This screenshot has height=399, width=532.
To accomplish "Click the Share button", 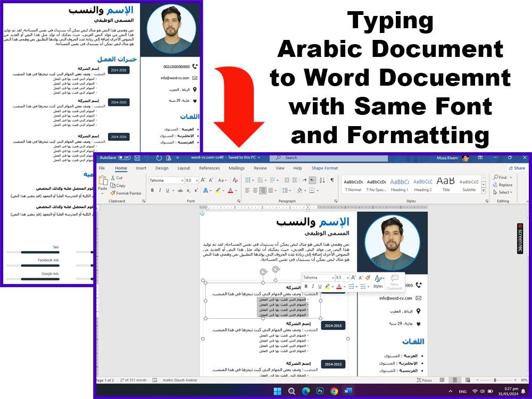I will pos(516,168).
